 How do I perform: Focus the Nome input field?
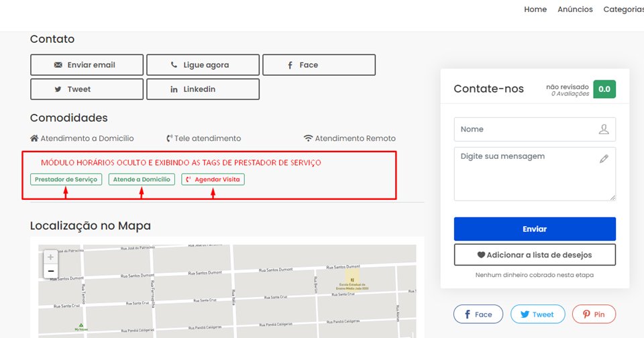tap(527, 129)
